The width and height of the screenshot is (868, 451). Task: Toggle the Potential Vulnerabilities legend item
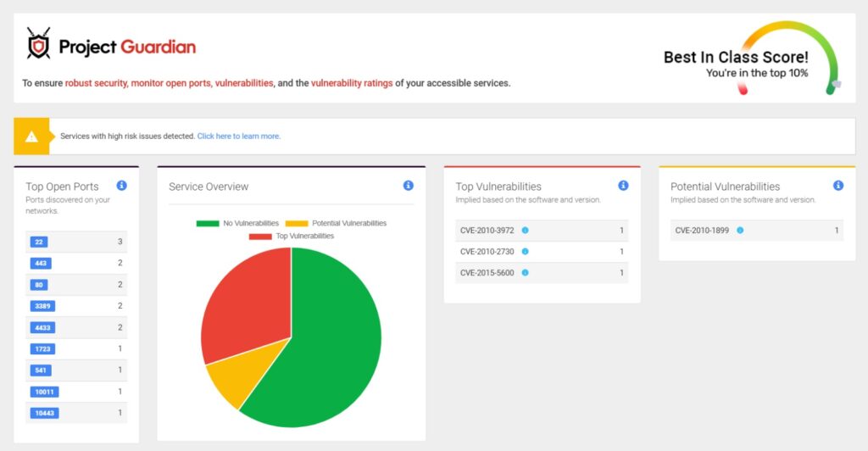click(x=336, y=224)
